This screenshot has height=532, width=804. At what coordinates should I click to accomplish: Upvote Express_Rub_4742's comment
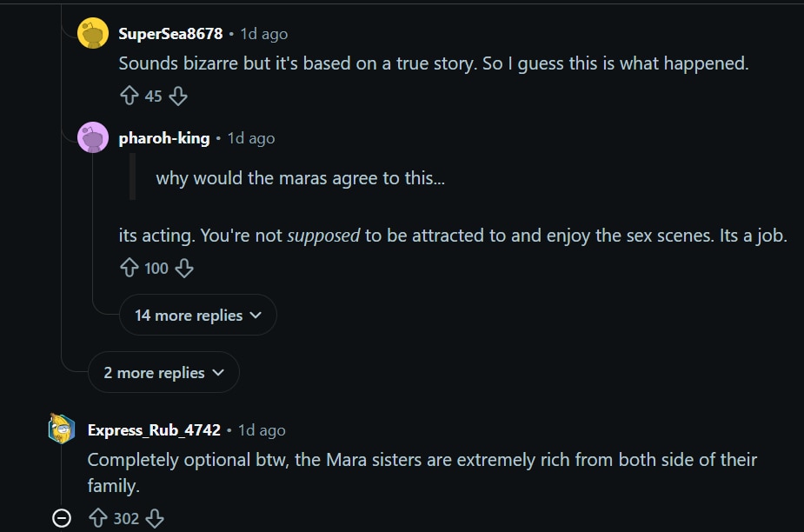98,518
